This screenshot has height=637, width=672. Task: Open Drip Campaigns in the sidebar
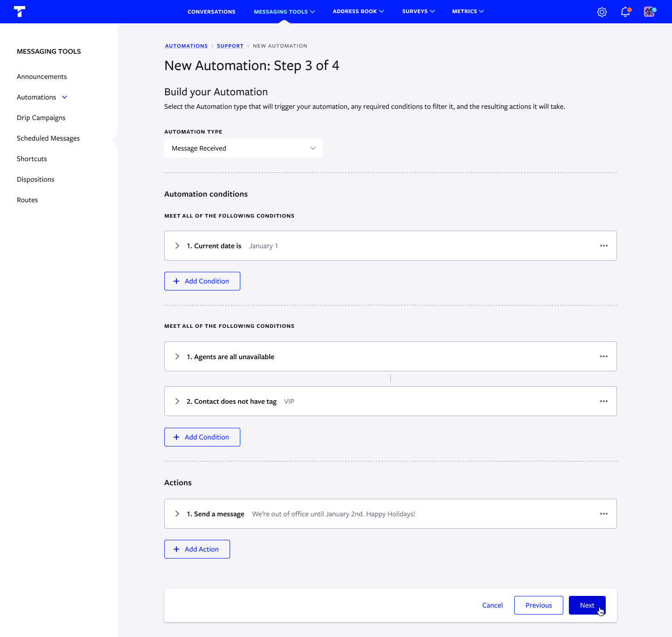[41, 118]
